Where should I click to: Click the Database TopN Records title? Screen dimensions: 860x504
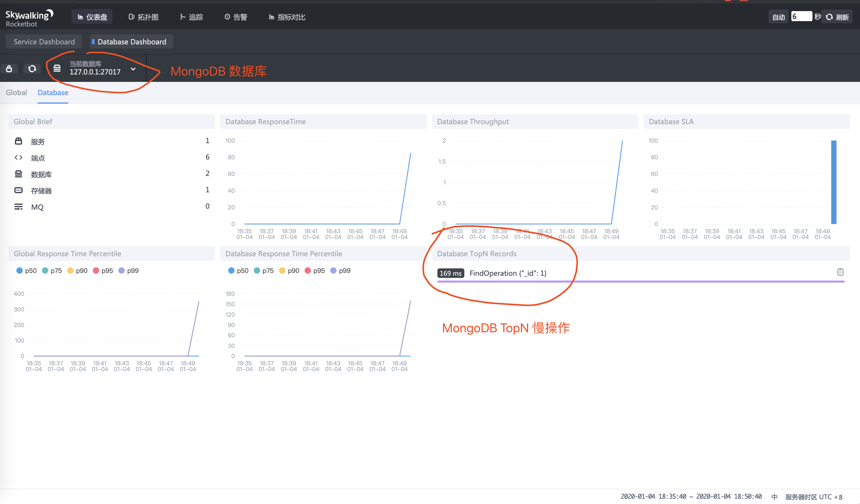pos(477,254)
